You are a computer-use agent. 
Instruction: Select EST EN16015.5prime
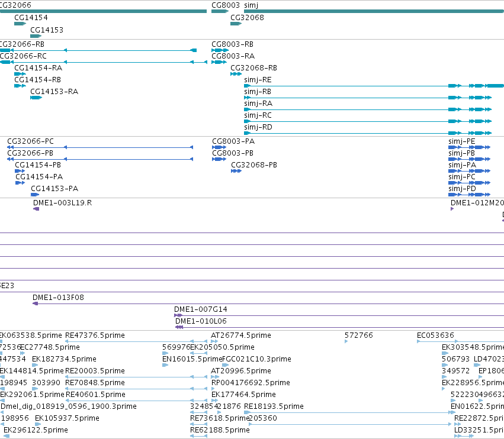click(x=192, y=360)
